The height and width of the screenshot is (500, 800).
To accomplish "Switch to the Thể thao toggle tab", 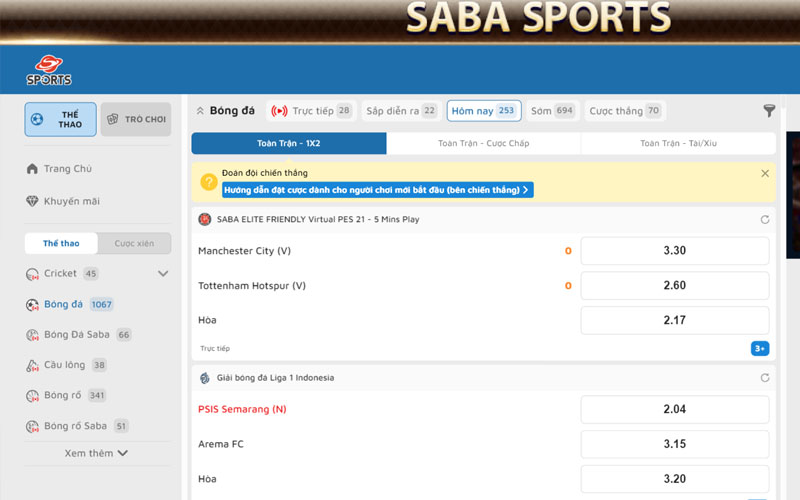I will pyautogui.click(x=61, y=243).
